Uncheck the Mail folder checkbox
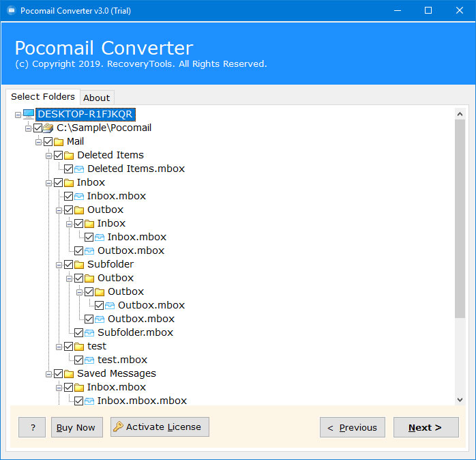The image size is (476, 460). [x=48, y=142]
